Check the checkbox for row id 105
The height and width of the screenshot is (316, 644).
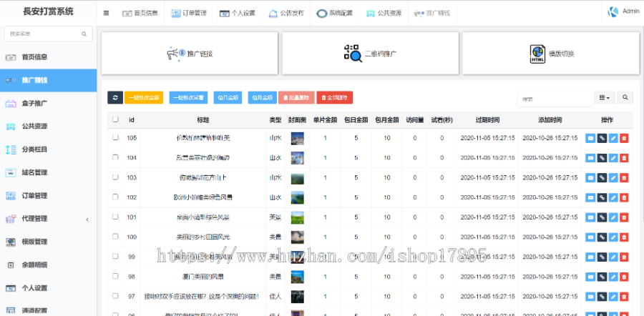pos(115,138)
